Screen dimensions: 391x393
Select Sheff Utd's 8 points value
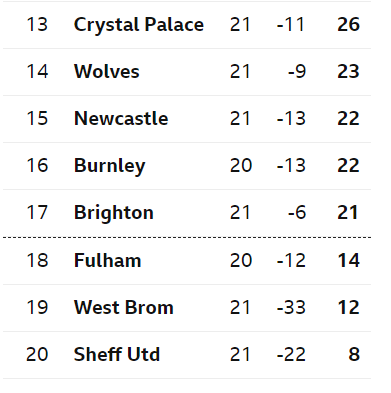(x=354, y=354)
